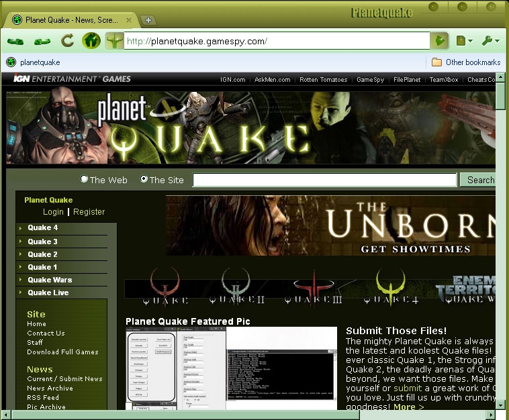Select the "The Web" search radio button
The image size is (509, 420).
pyautogui.click(x=84, y=179)
